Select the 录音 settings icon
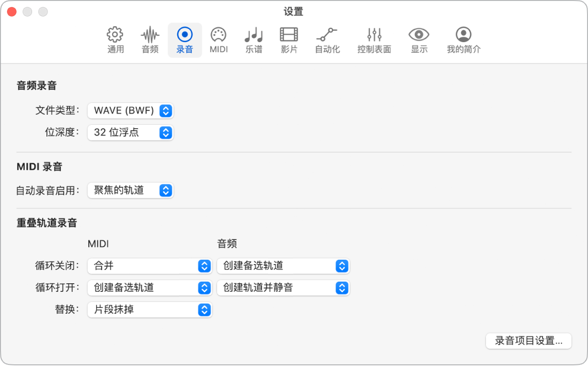The width and height of the screenshot is (588, 366). (184, 39)
